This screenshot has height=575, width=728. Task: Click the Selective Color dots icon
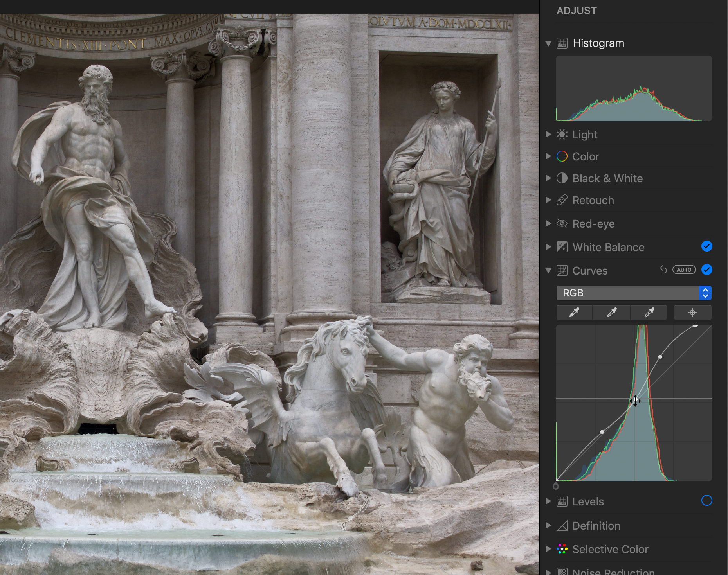coord(562,549)
